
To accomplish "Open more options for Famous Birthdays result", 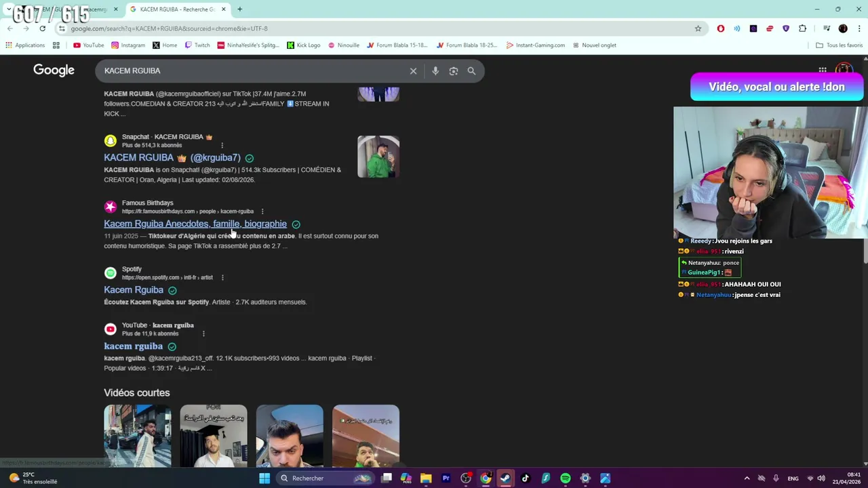I will (262, 211).
